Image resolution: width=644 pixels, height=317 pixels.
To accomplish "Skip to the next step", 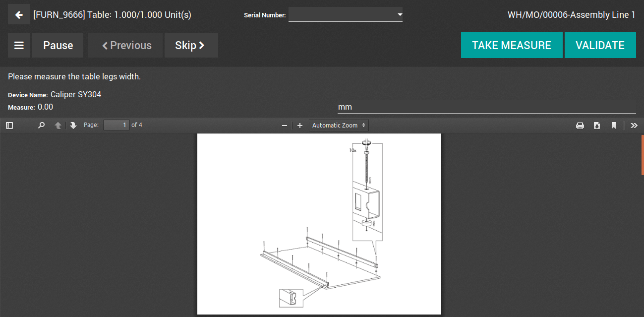I will [191, 46].
